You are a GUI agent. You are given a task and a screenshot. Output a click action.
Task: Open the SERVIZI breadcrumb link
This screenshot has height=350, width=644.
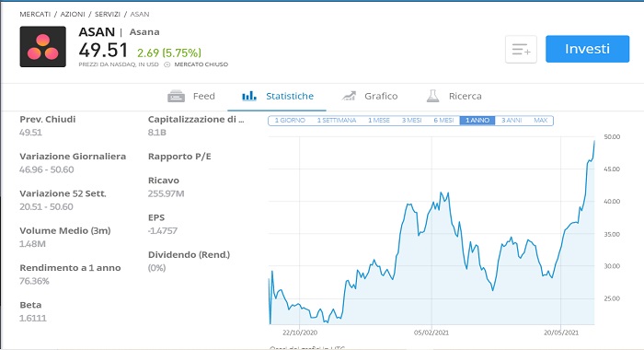coord(108,15)
